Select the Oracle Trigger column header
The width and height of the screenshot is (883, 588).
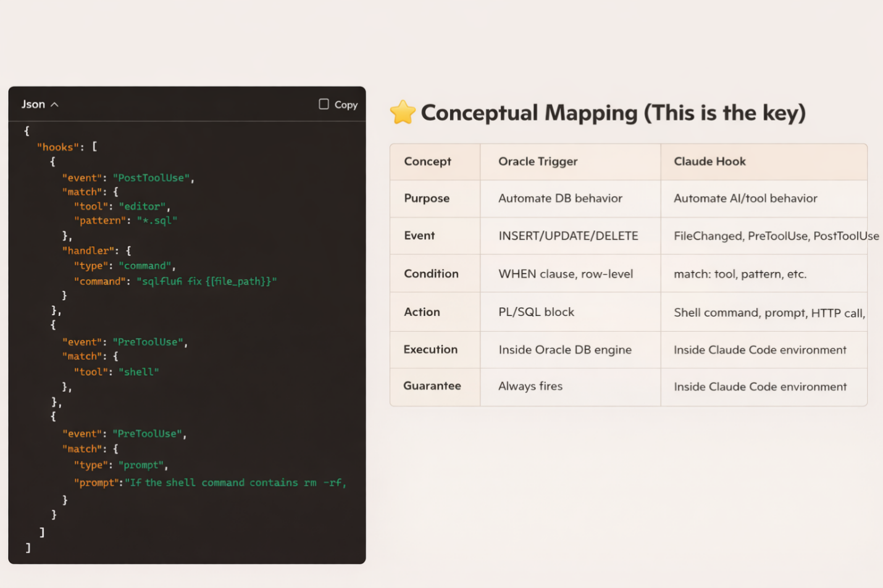point(537,162)
